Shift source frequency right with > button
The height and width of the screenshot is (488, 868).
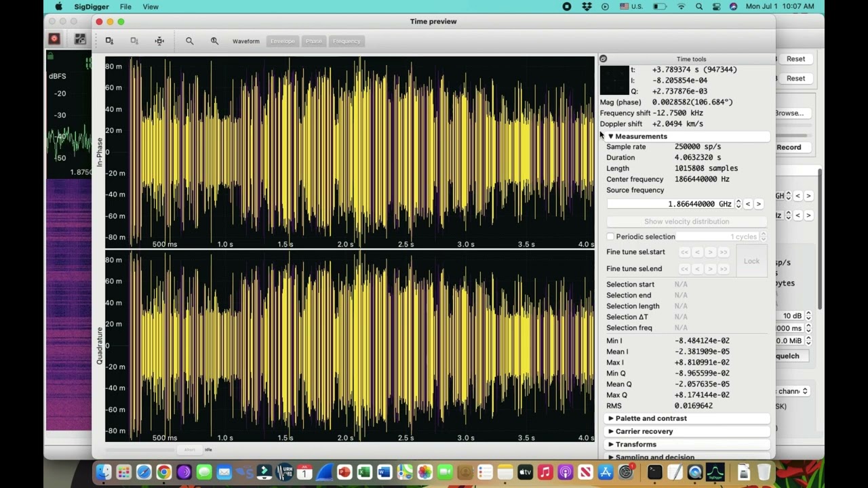tap(759, 204)
